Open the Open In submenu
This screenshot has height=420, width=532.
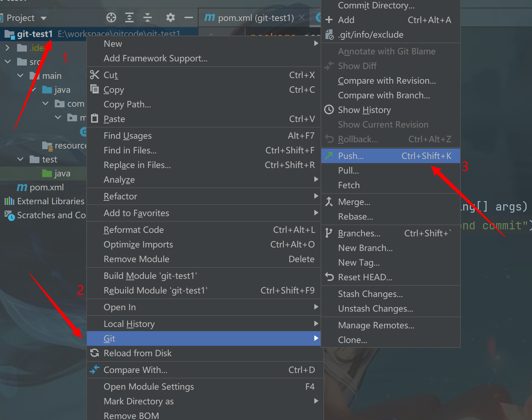click(204, 307)
